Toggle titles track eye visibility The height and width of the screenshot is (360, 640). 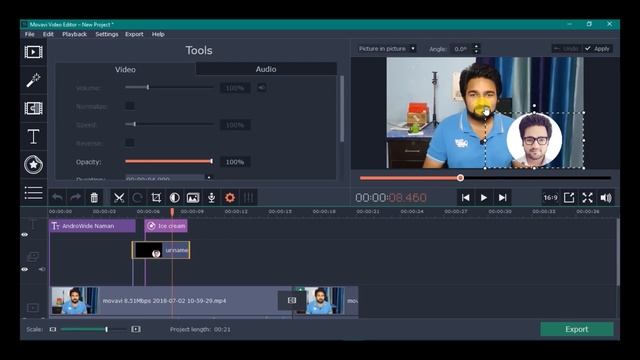pos(24,235)
